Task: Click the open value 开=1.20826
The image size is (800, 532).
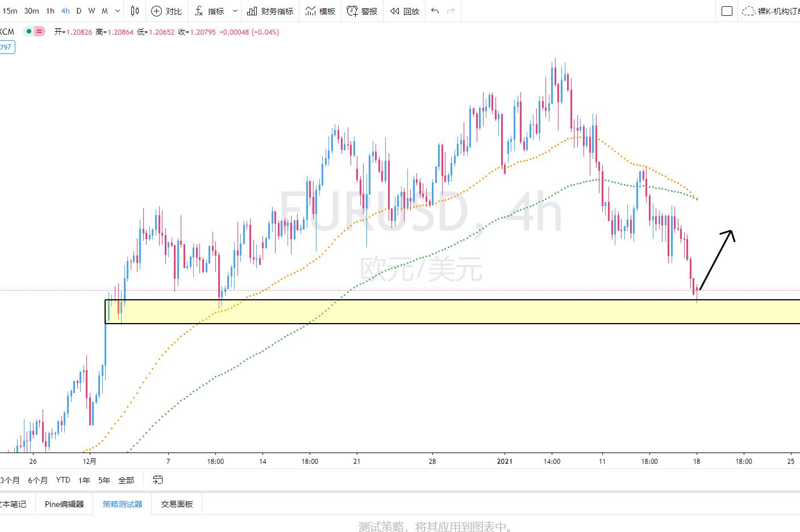Action: [73, 32]
